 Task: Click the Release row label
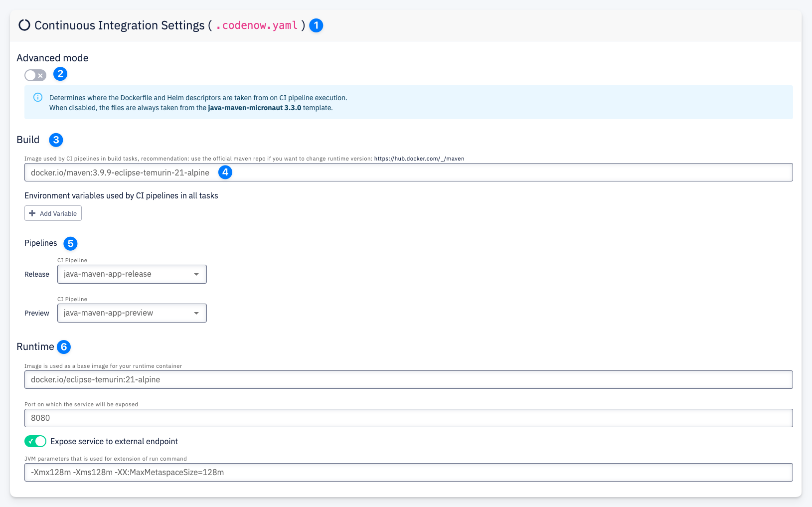tap(37, 274)
